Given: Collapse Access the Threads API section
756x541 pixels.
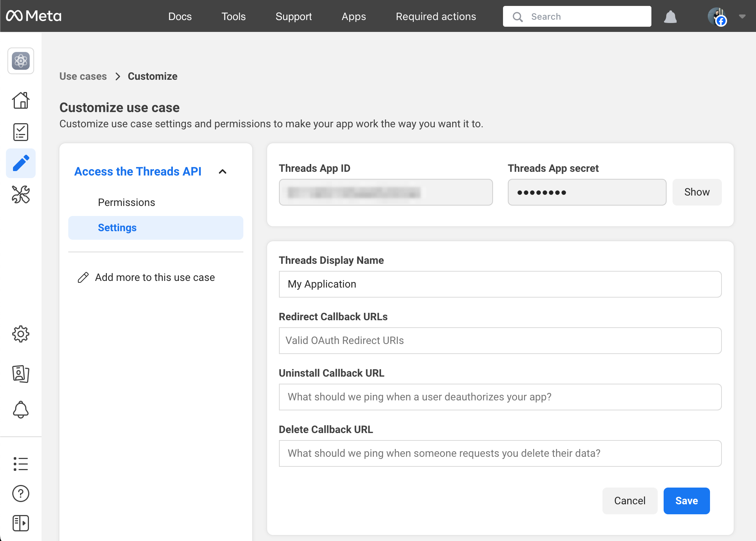Looking at the screenshot, I should point(223,171).
